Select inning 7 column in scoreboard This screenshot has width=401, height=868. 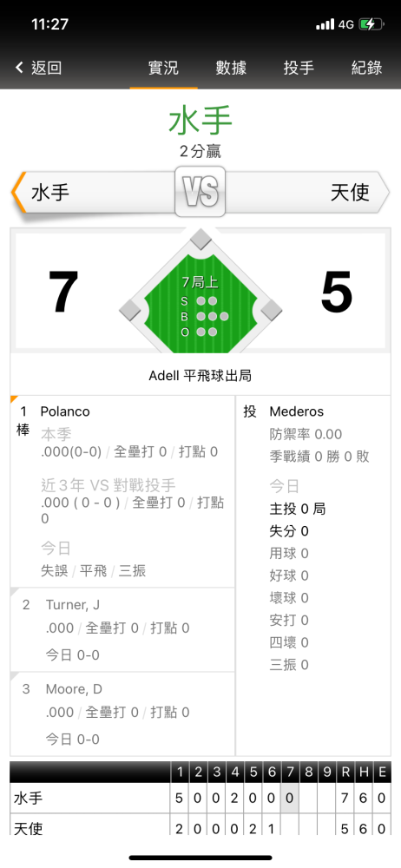click(290, 799)
